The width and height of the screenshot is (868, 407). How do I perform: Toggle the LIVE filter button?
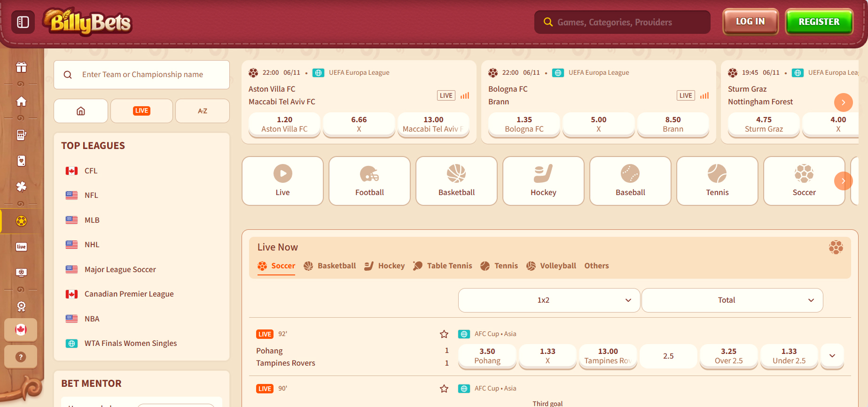(x=141, y=111)
